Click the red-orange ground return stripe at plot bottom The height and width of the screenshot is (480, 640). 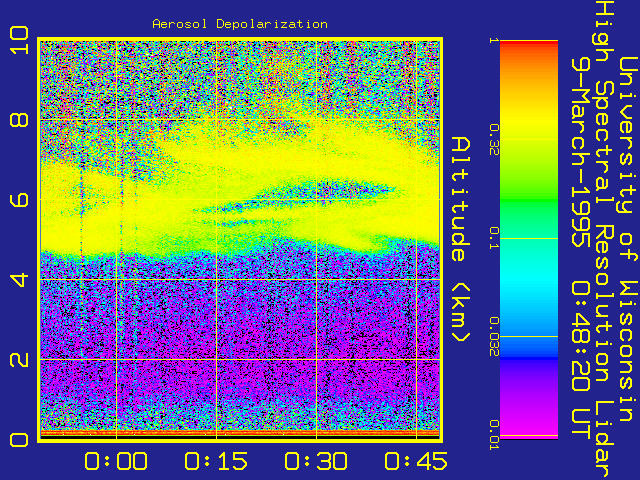240,433
